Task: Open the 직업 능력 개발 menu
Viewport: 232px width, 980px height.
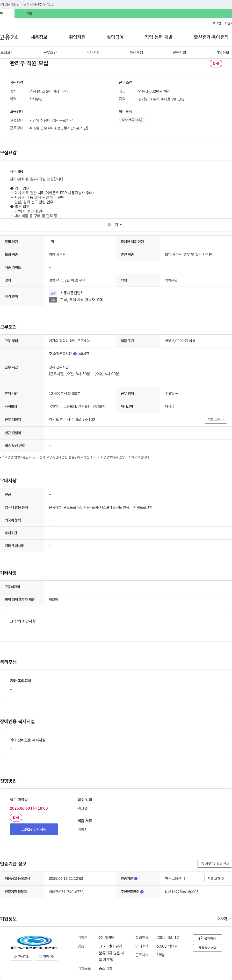Action: click(159, 37)
